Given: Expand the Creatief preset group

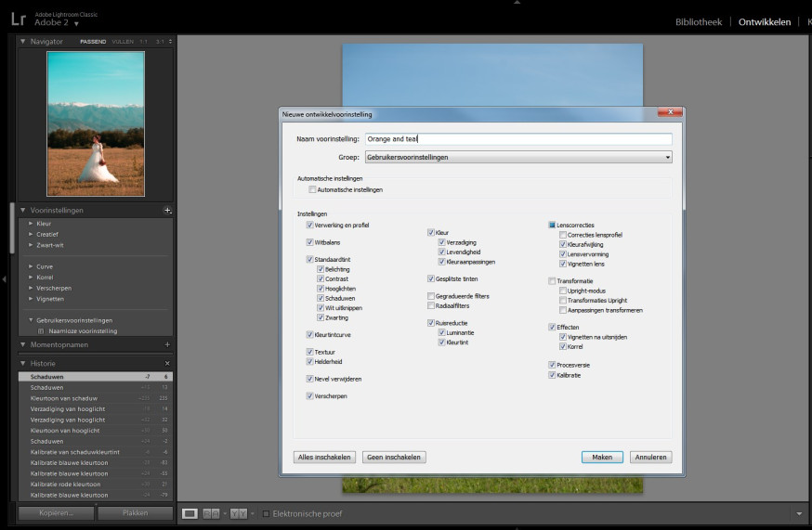Looking at the screenshot, I should coord(31,235).
